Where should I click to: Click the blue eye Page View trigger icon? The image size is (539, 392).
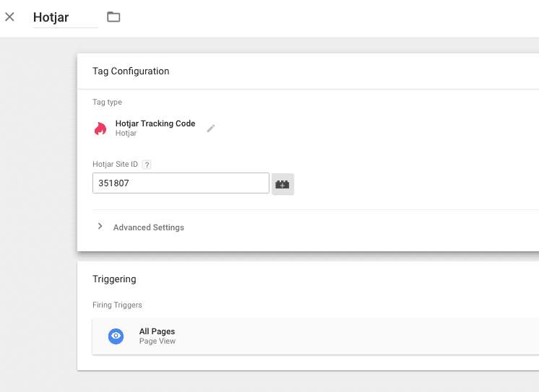click(x=116, y=336)
